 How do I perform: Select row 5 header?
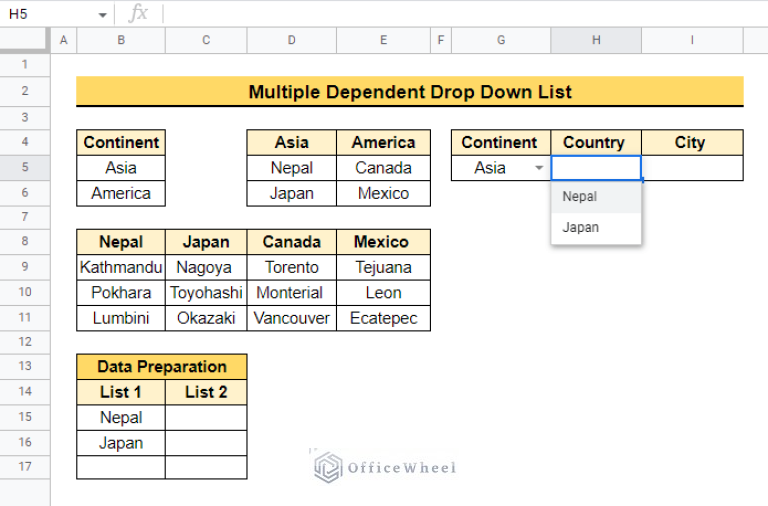tap(24, 168)
